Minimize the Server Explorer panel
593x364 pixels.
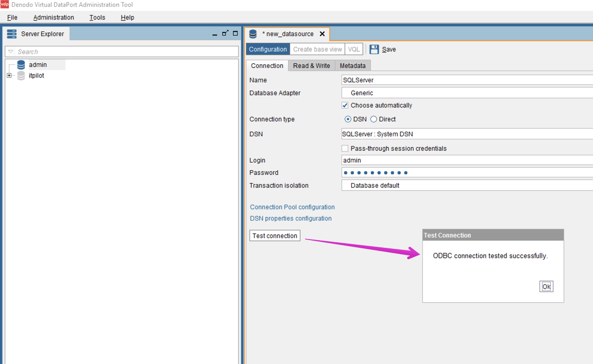click(215, 34)
